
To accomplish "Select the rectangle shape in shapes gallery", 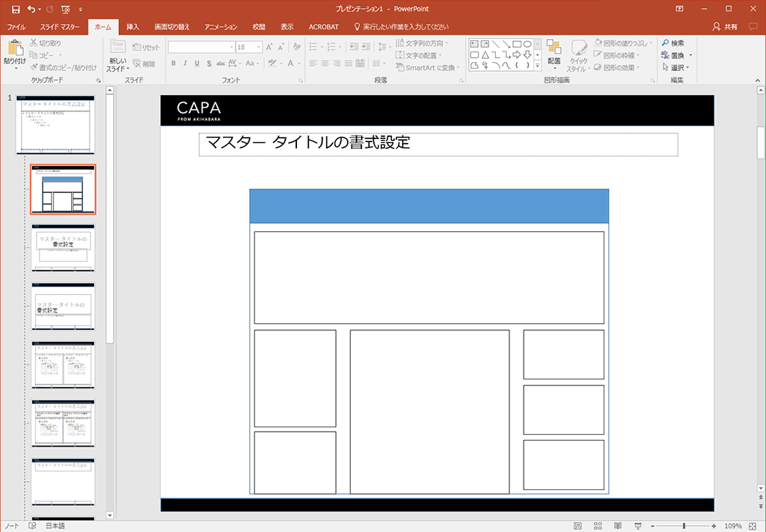I will point(516,44).
